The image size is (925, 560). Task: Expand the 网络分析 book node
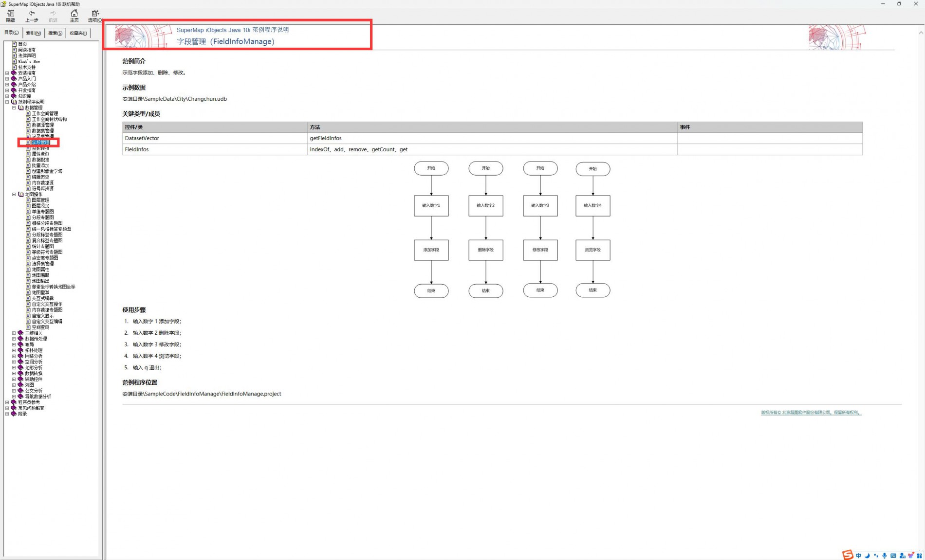click(x=14, y=356)
